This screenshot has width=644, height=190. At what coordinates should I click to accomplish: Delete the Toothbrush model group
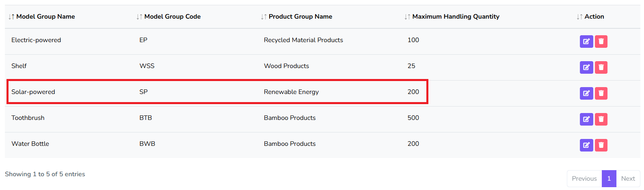coord(601,119)
